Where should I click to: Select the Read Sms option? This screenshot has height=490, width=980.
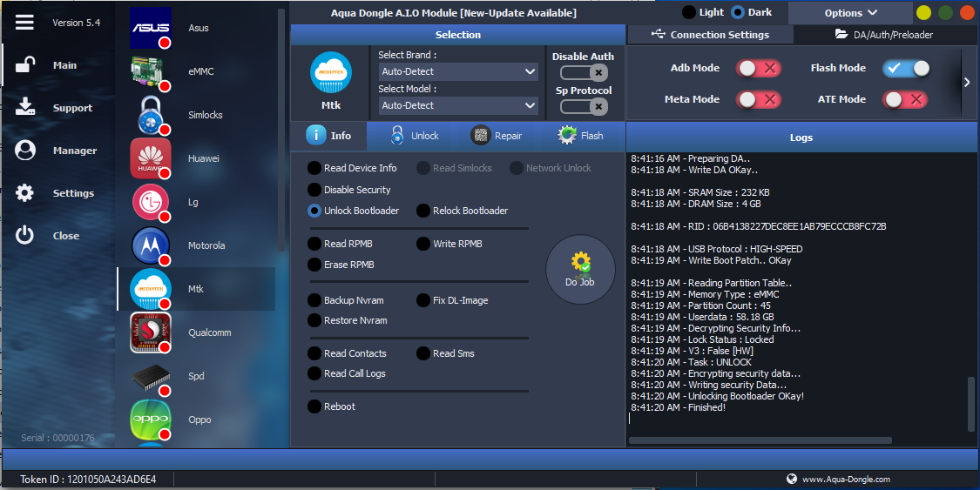point(446,353)
